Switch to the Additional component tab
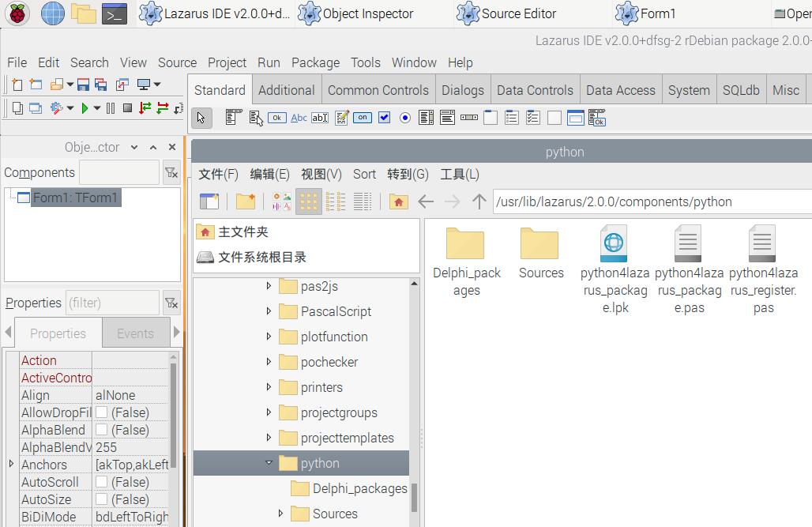 coord(287,90)
